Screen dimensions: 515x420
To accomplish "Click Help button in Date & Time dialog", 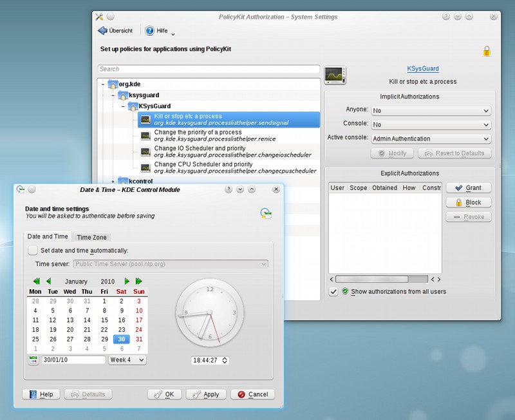I will (41, 394).
